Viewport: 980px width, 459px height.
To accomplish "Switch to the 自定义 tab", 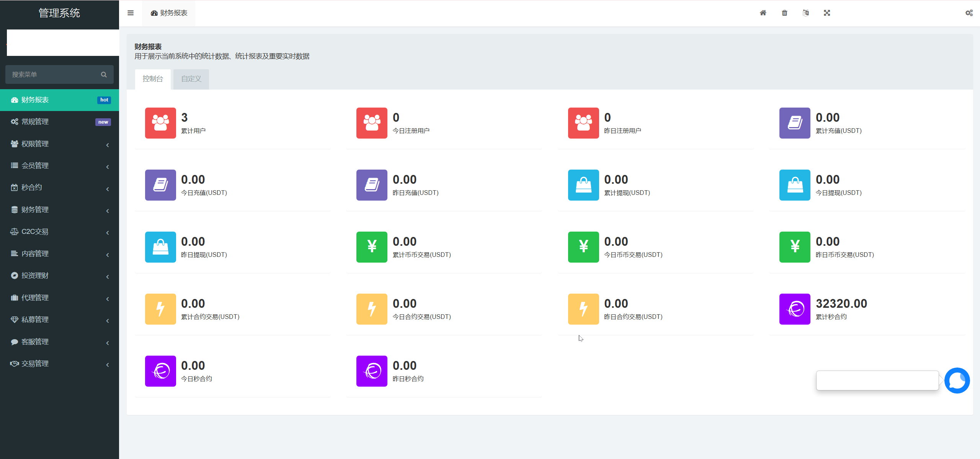I will [x=191, y=79].
